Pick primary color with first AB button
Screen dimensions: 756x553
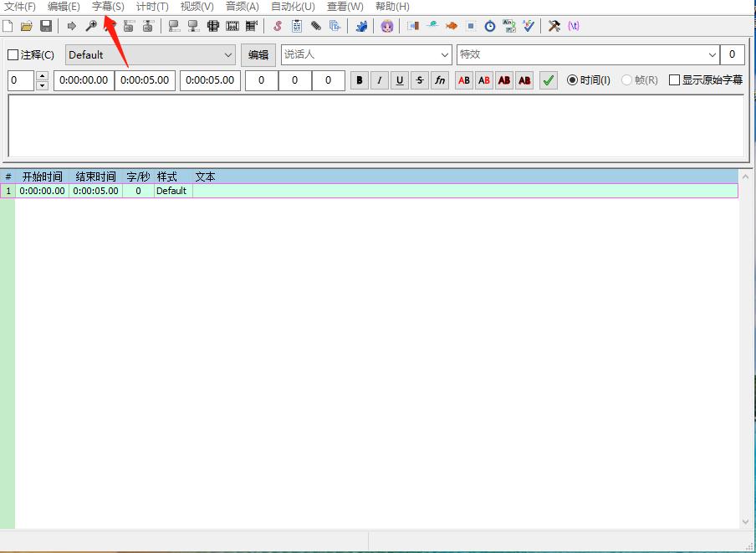coord(464,80)
